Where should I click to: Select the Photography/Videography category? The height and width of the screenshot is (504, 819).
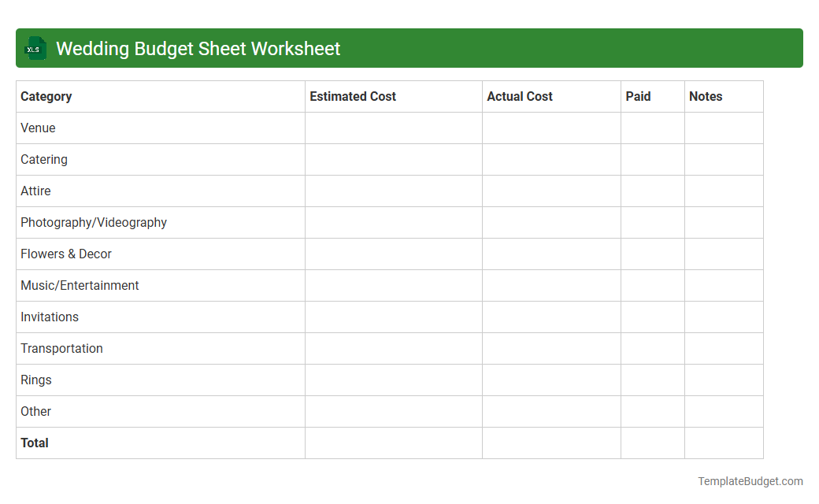click(x=93, y=222)
